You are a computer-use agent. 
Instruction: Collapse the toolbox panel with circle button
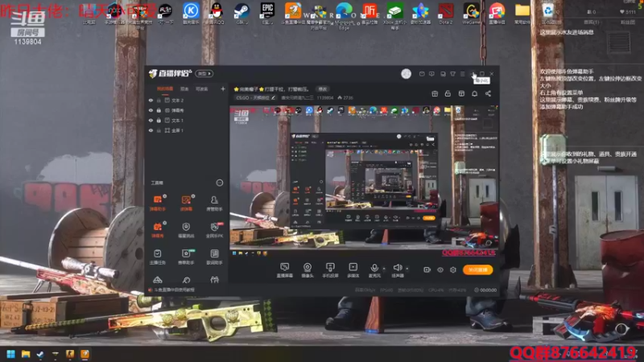pyautogui.click(x=220, y=183)
